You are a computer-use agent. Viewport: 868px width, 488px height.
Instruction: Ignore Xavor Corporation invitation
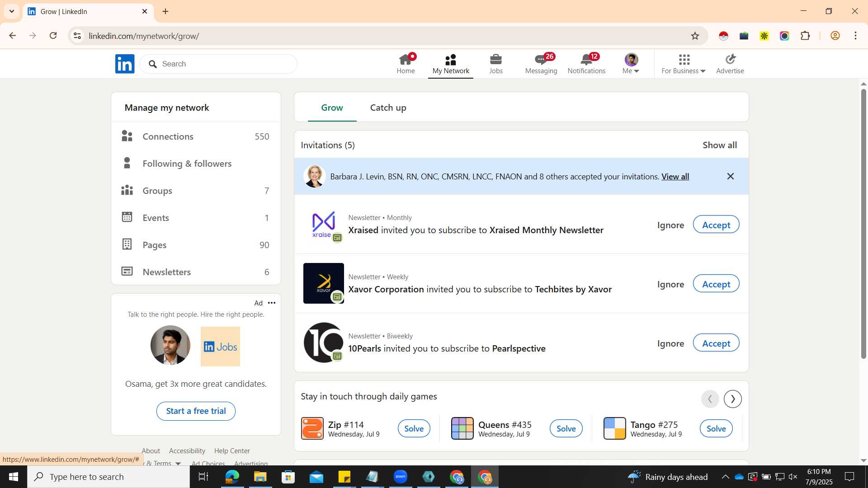point(670,284)
